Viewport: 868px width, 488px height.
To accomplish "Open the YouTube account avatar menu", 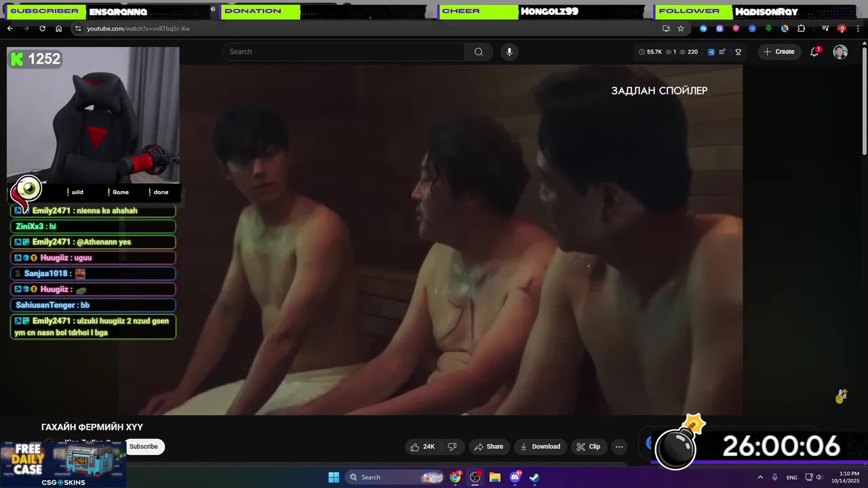I will (x=840, y=52).
